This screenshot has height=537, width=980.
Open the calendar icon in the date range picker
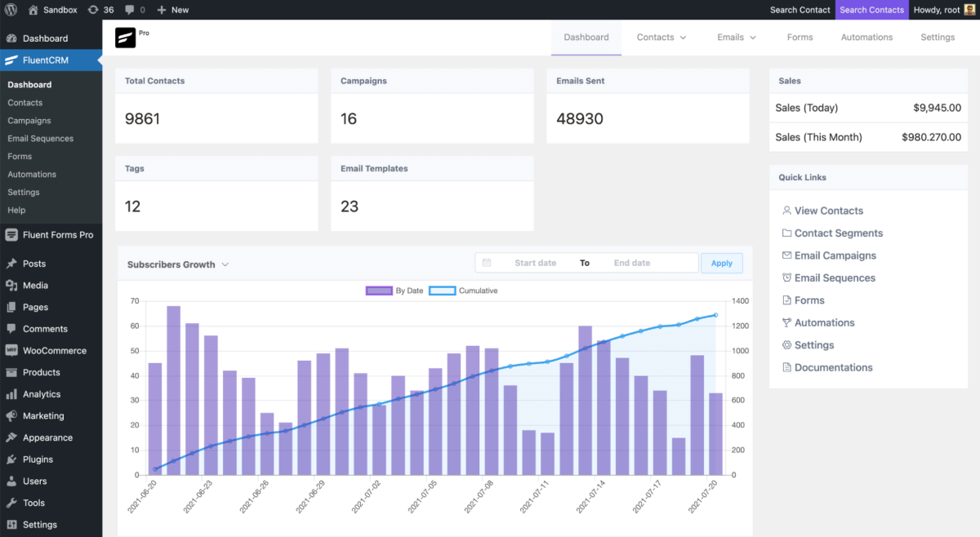pos(487,262)
